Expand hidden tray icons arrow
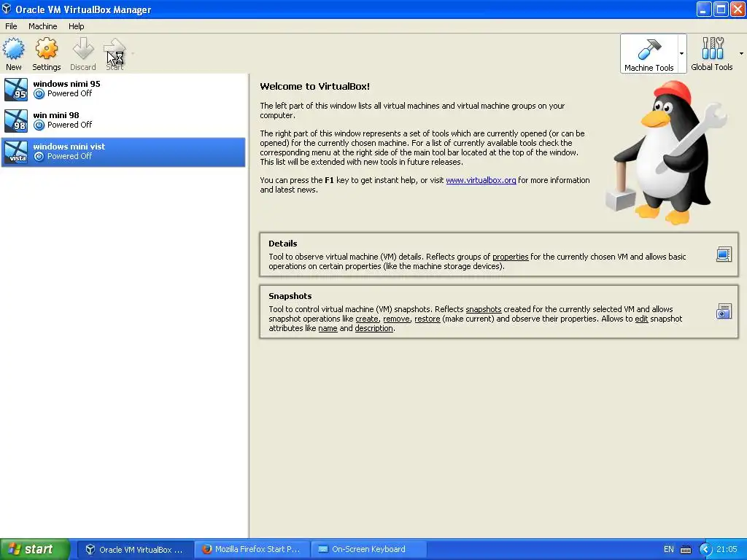 coord(705,550)
